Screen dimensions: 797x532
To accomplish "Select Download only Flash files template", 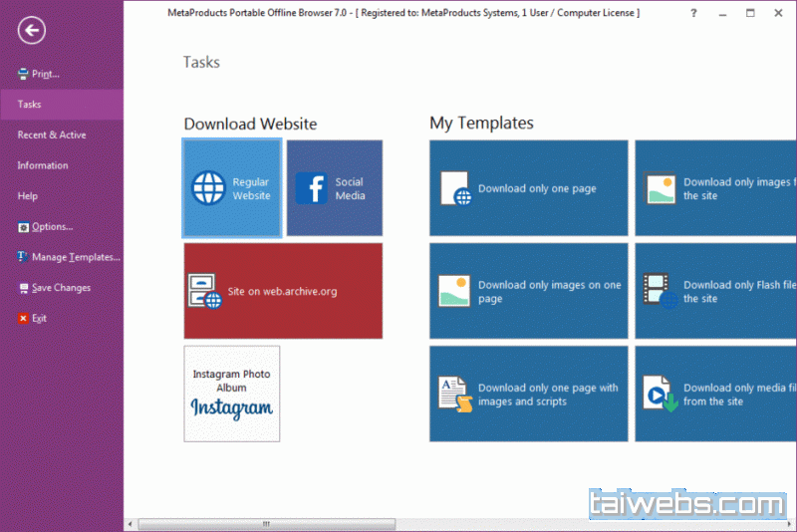I will pos(715,291).
